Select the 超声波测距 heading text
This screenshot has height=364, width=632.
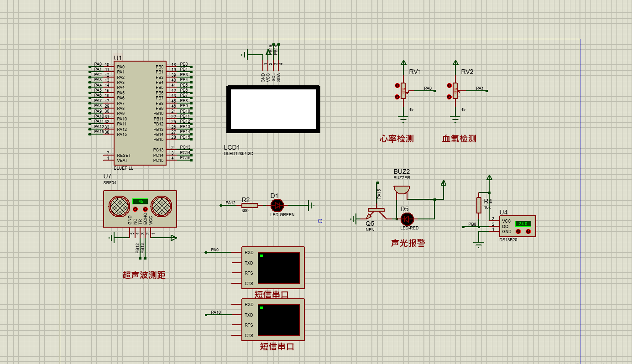[144, 275]
